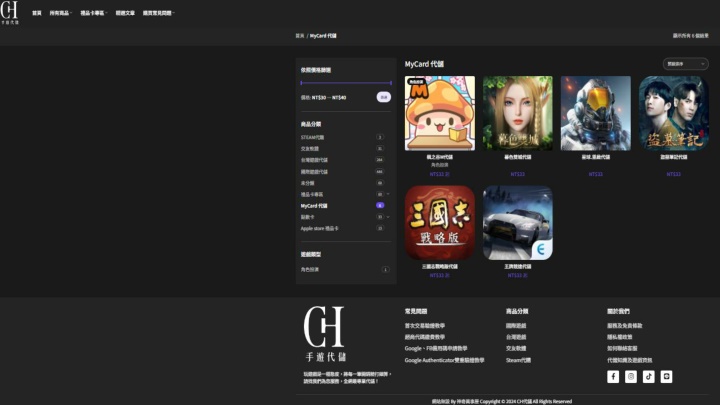Open the LINE icon in the footer
Viewport: 720px width, 405px height.
tap(666, 377)
